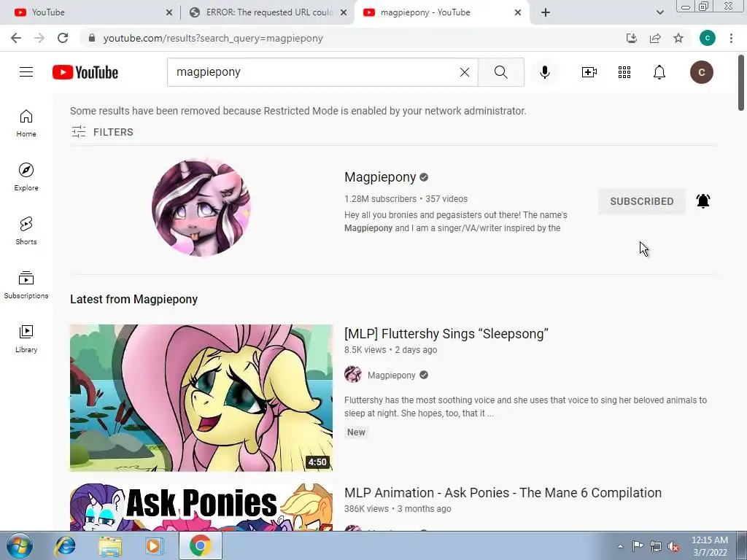The image size is (747, 560).
Task: Close the first YouTube tab
Action: click(169, 12)
